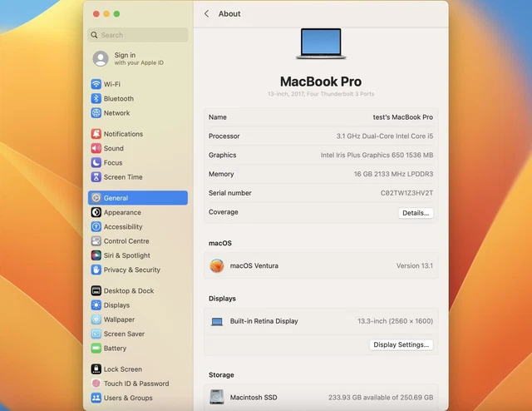Go back using the About chevron

[x=207, y=13]
